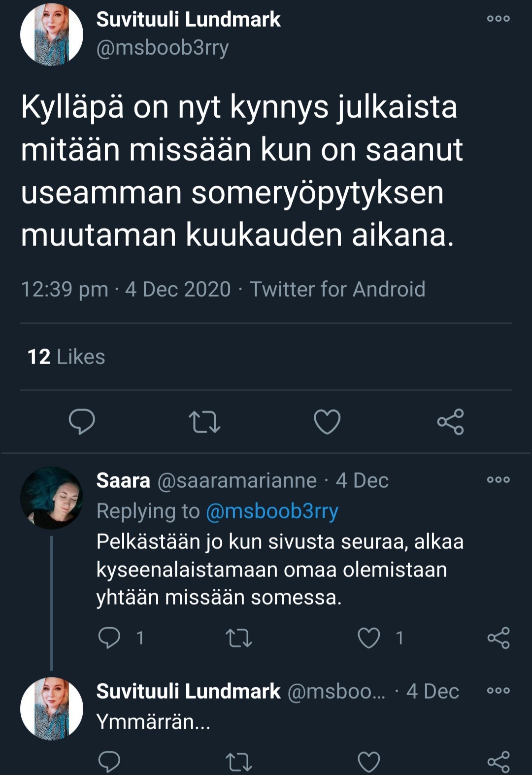
Task: Retweet the "Ymmärrän..." tweet
Action: pyautogui.click(x=239, y=762)
